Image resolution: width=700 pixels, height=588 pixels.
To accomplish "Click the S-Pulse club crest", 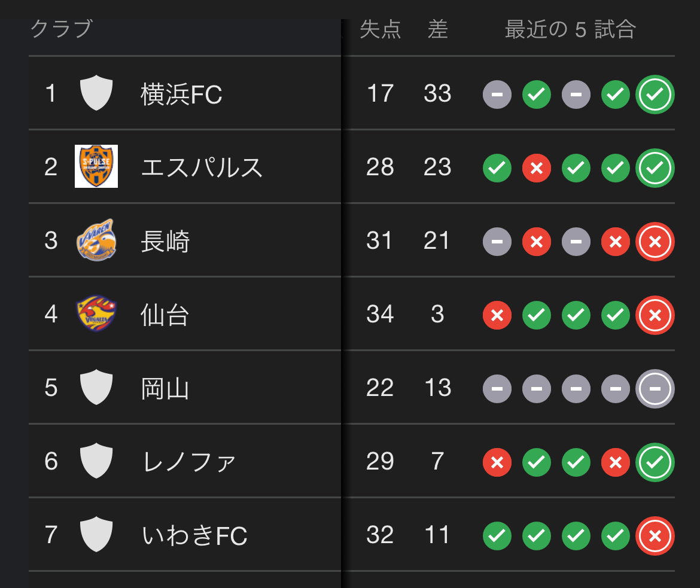I will pyautogui.click(x=96, y=166).
